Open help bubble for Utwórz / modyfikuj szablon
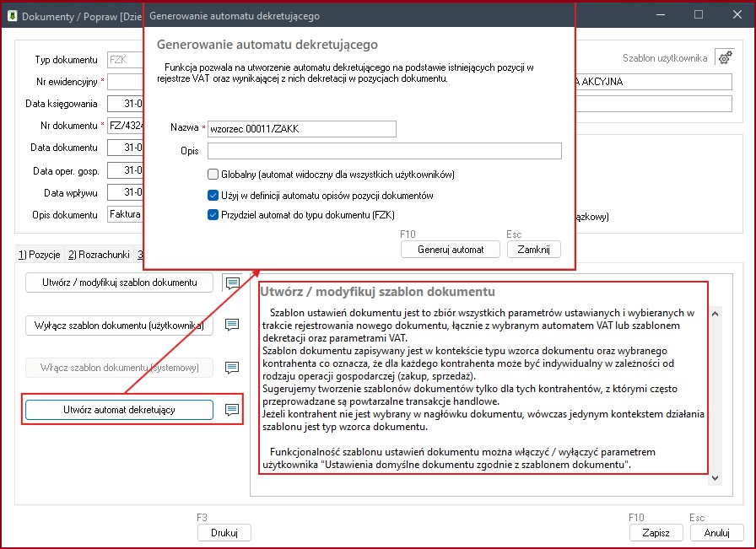The image size is (756, 549). [232, 283]
